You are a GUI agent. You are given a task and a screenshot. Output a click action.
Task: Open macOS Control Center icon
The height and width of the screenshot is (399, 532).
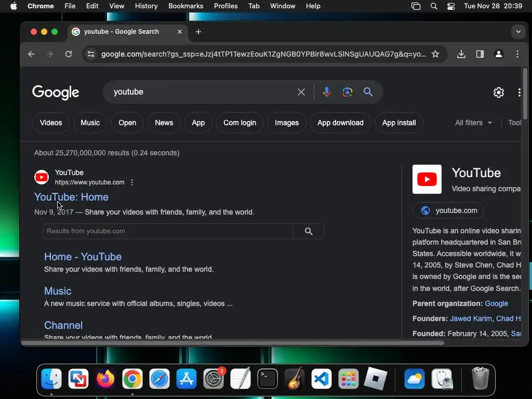[x=450, y=6]
